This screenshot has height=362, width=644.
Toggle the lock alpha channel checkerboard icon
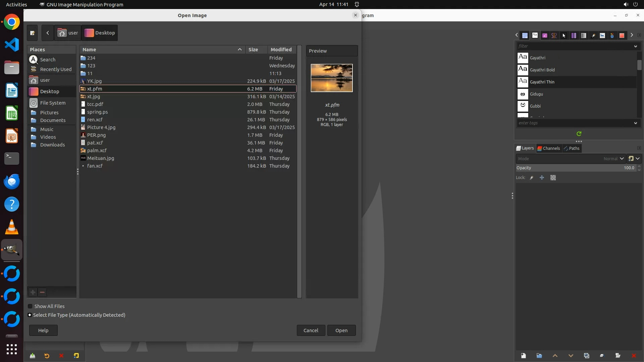click(553, 178)
